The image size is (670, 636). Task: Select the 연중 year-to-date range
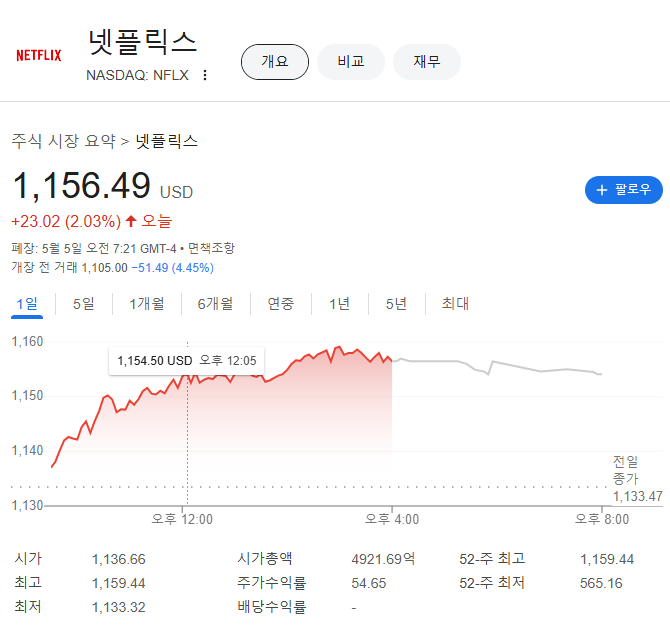pyautogui.click(x=281, y=304)
